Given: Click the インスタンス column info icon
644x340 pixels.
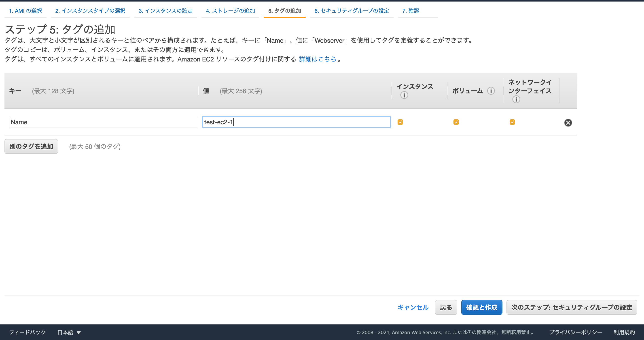Looking at the screenshot, I should coord(404,95).
